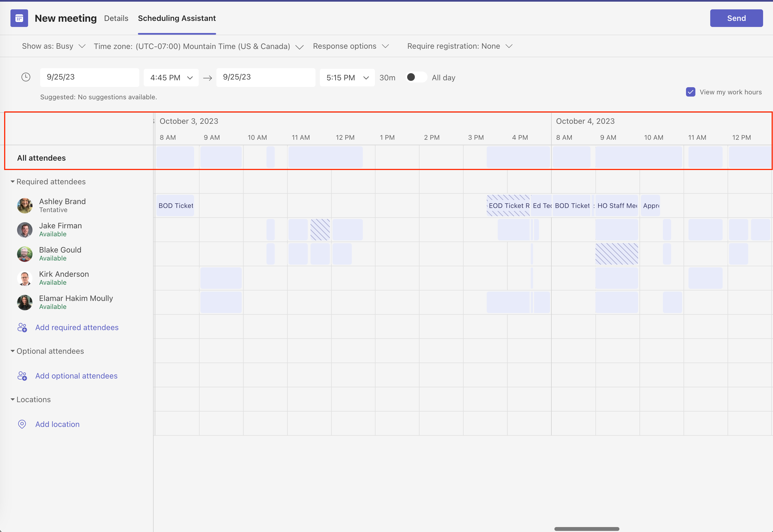Select the Scheduling Assistant tab
Image resolution: width=773 pixels, height=532 pixels.
pyautogui.click(x=176, y=18)
